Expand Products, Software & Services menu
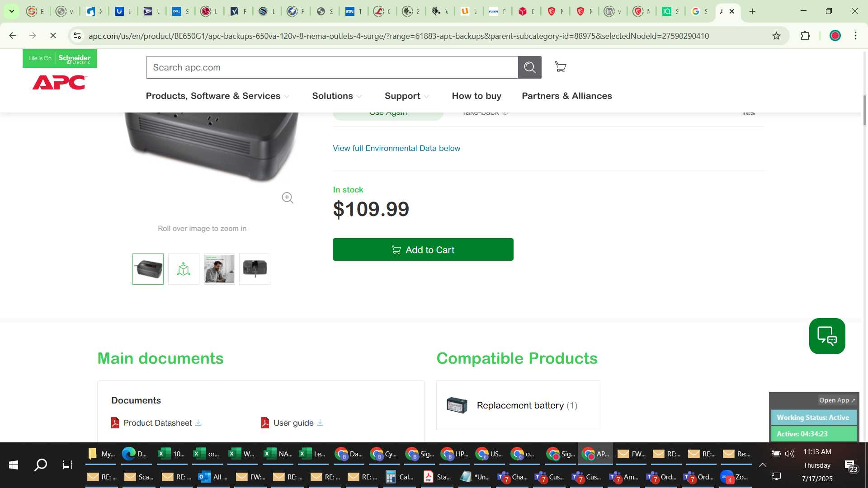This screenshot has width=868, height=488. 217,96
